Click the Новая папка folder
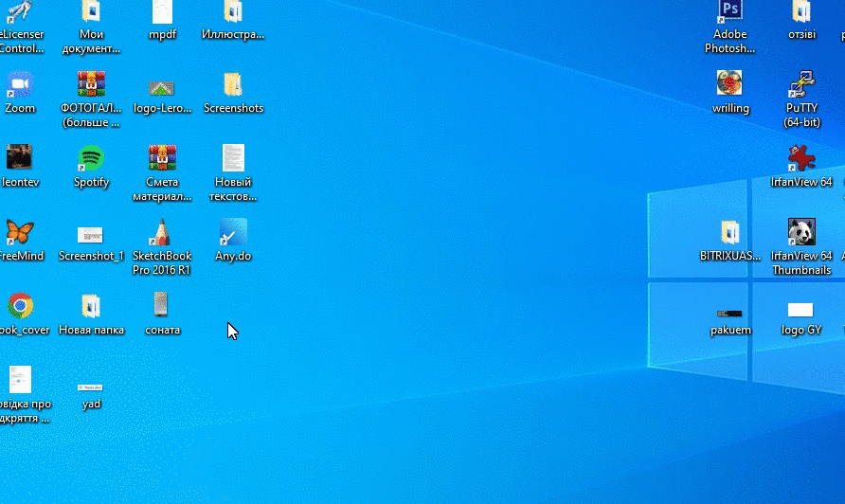845x504 pixels. [91, 306]
